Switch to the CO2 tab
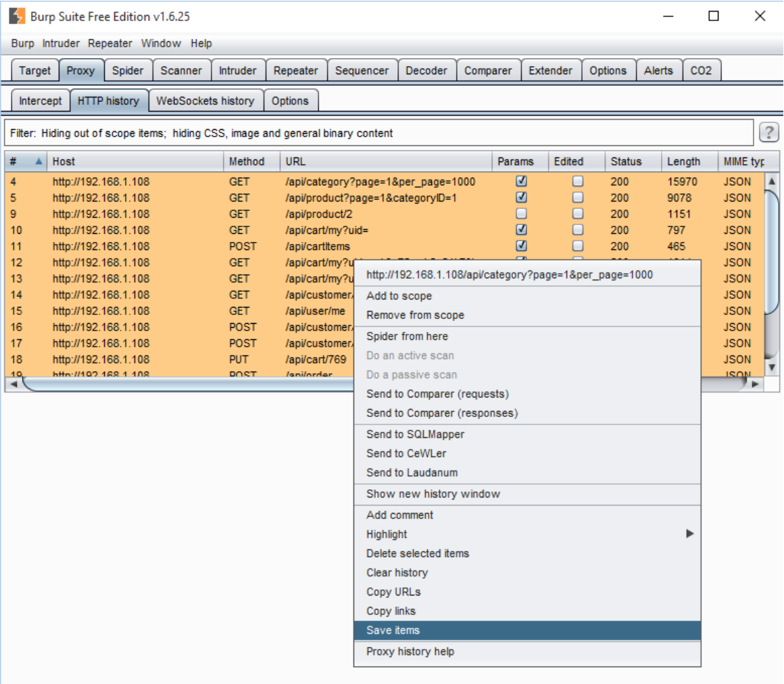Viewport: 784px width, 684px height. click(700, 70)
